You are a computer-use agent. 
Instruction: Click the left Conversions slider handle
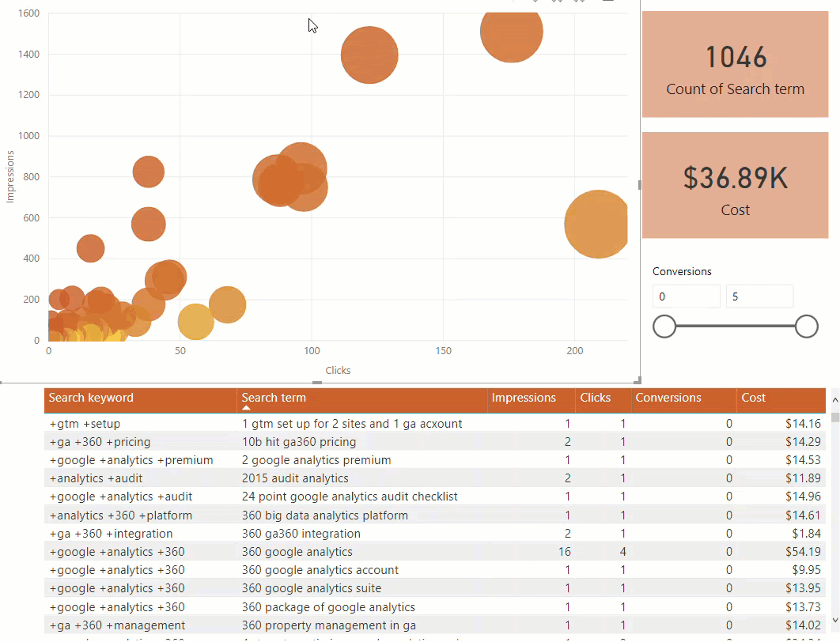(664, 326)
